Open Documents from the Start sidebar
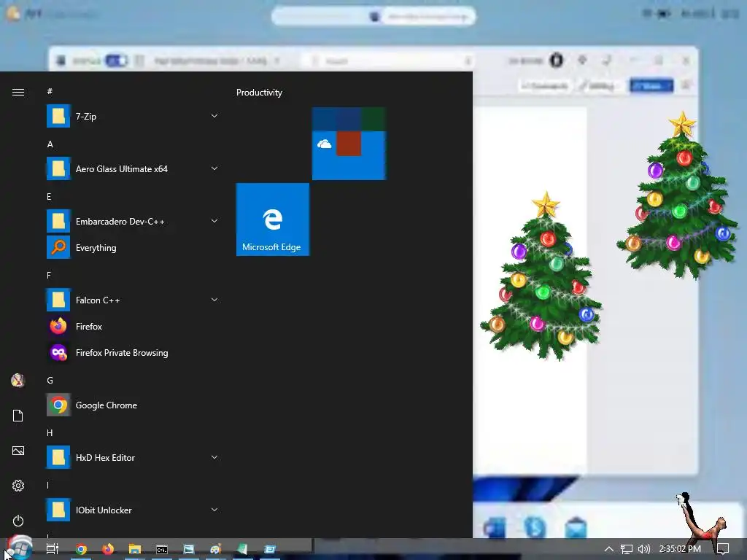Image resolution: width=747 pixels, height=560 pixels. click(18, 416)
